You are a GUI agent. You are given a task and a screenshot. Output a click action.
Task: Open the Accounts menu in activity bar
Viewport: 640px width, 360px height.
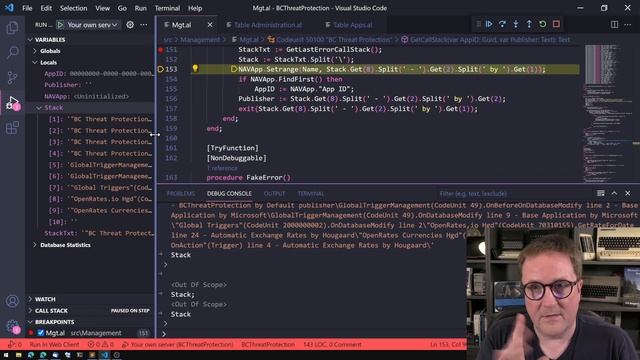pos(12,301)
